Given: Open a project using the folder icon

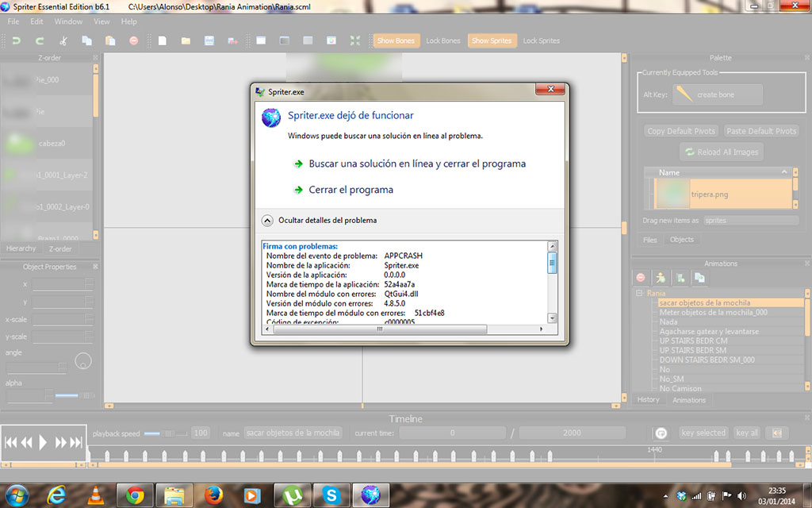Looking at the screenshot, I should point(186,40).
